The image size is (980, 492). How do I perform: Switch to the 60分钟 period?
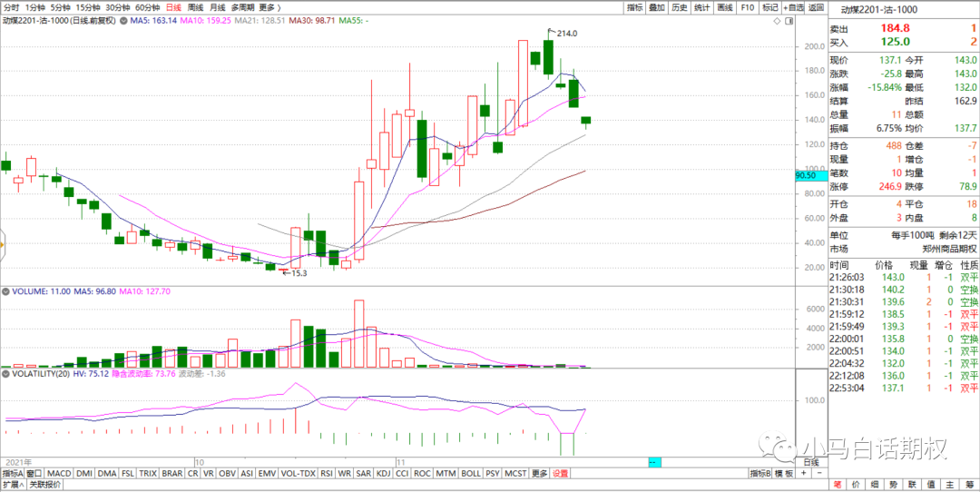(x=147, y=7)
